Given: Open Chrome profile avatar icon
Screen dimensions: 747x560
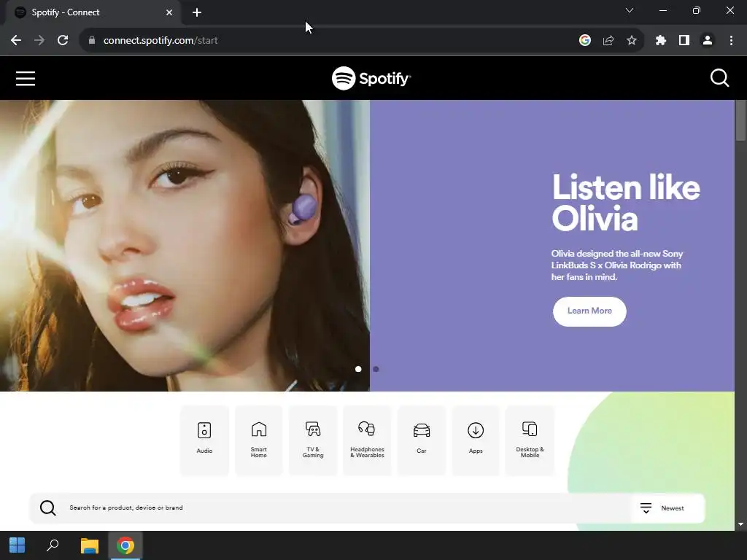Looking at the screenshot, I should coord(708,41).
